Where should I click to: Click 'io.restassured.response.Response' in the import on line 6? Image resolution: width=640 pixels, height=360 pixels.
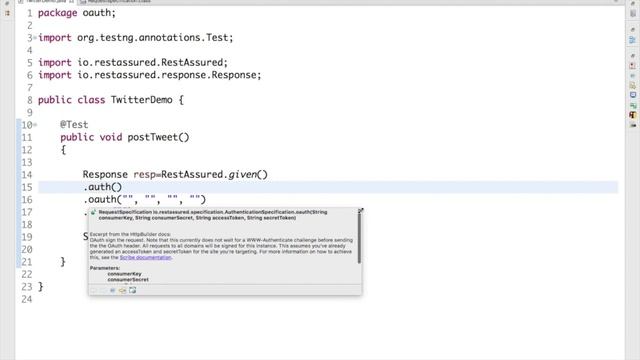pos(167,75)
